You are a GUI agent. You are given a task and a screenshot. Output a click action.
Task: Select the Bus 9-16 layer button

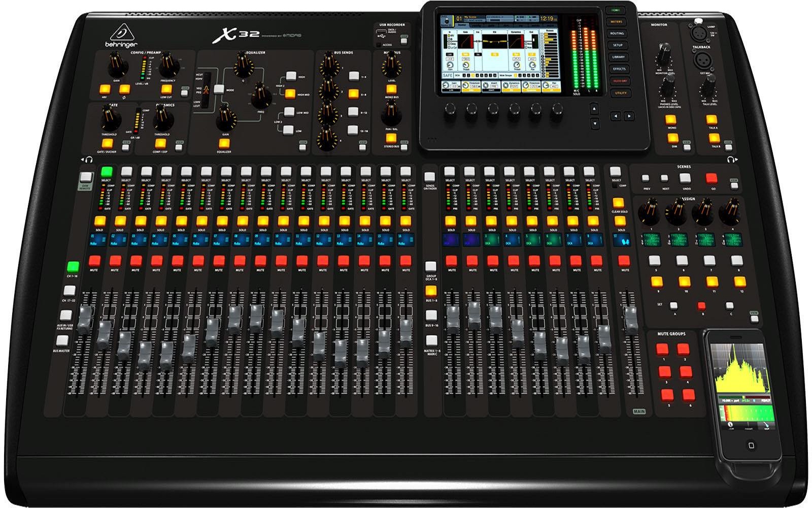click(431, 315)
